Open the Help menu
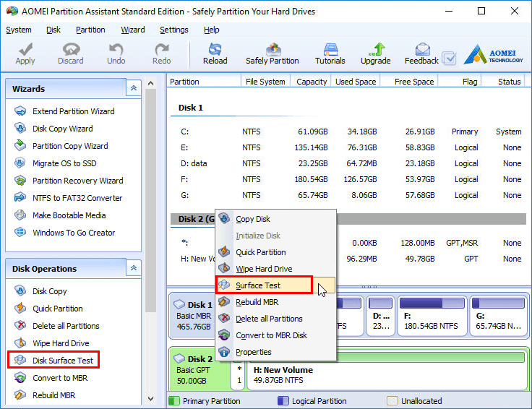This screenshot has height=409, width=532. pyautogui.click(x=211, y=30)
